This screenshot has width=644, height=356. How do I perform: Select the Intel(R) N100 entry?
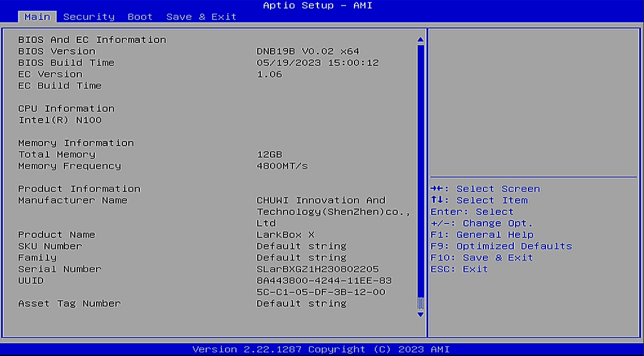pos(60,120)
